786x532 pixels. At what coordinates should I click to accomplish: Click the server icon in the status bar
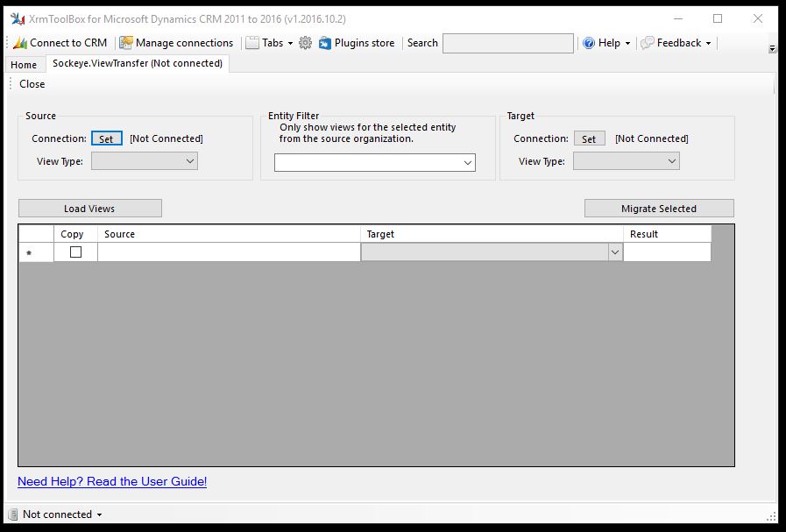tap(13, 514)
